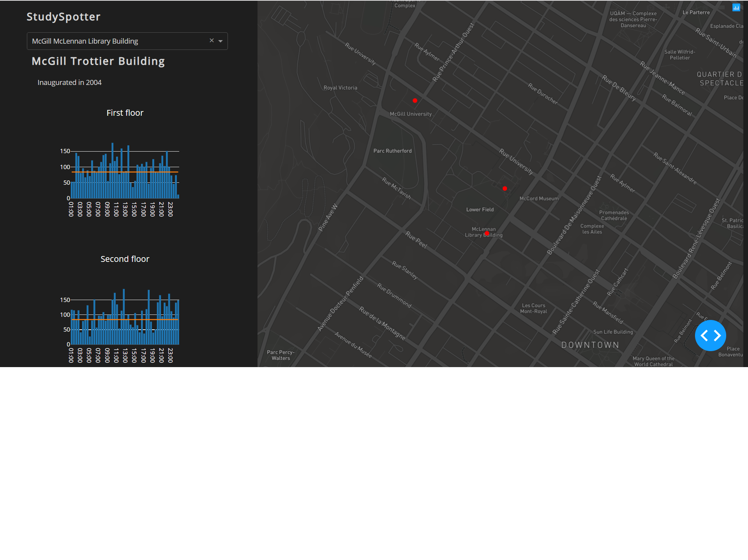748x560 pixels.
Task: Click the Plotly logo icon on map
Action: (x=736, y=8)
